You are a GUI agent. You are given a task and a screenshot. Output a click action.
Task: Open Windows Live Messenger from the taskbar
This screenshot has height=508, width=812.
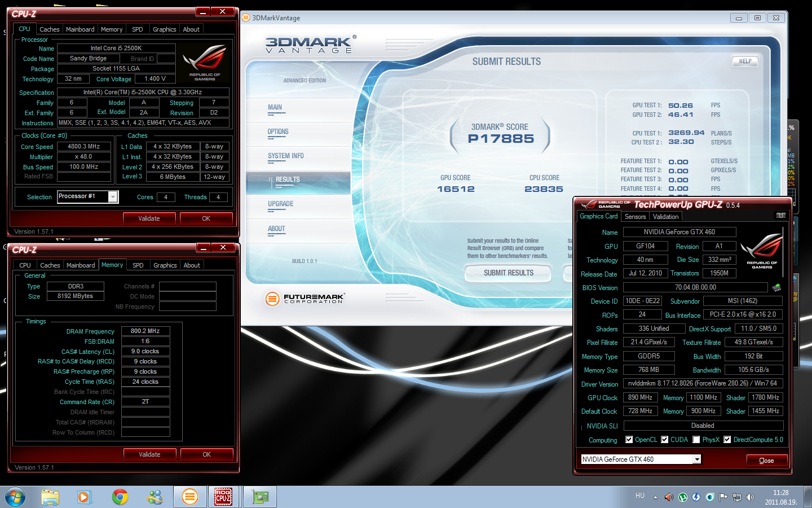point(155,497)
